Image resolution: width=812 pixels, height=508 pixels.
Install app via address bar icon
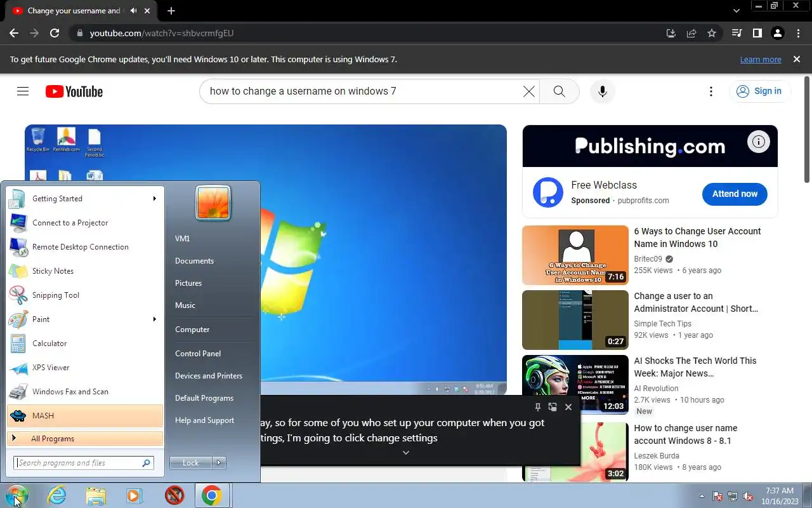pyautogui.click(x=671, y=33)
